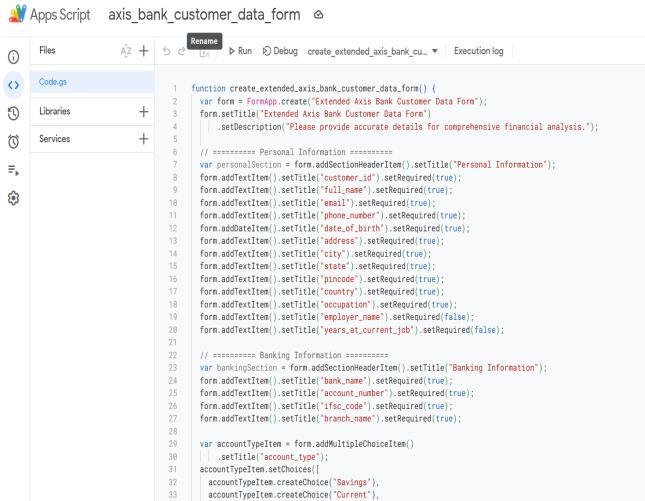Click line number 22 in gutter
This screenshot has width=645, height=501.
173,355
